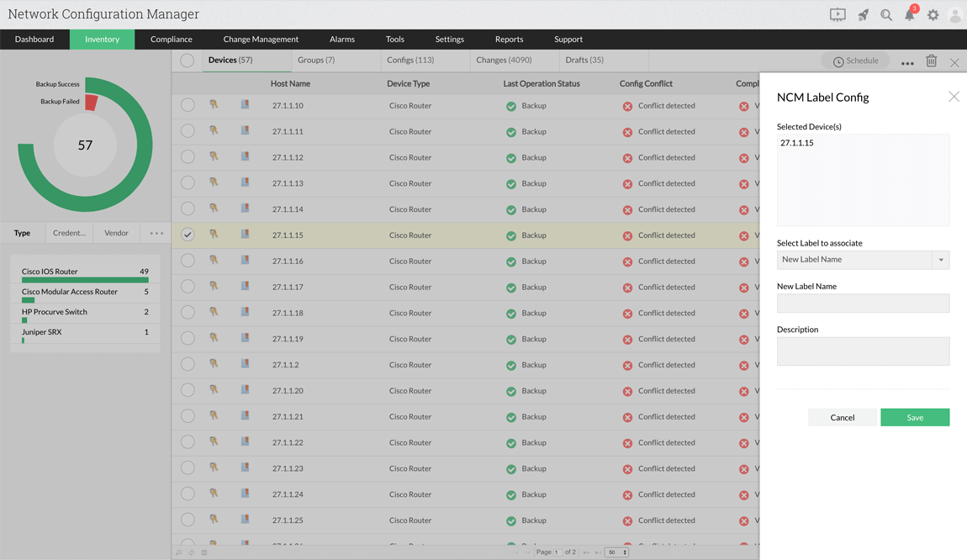Open the rocket getting-started icon
This screenshot has width=967, height=560.
coord(862,14)
